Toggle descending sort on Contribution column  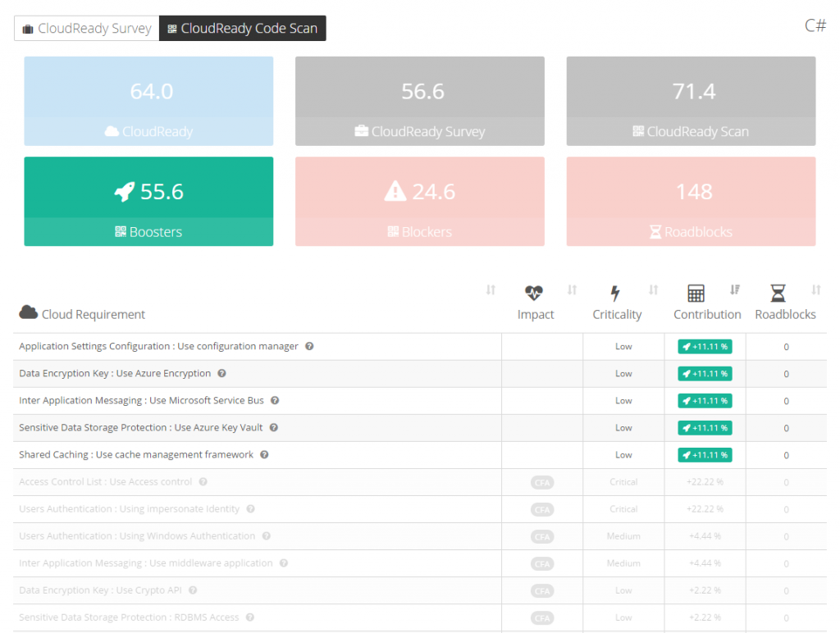(x=735, y=289)
